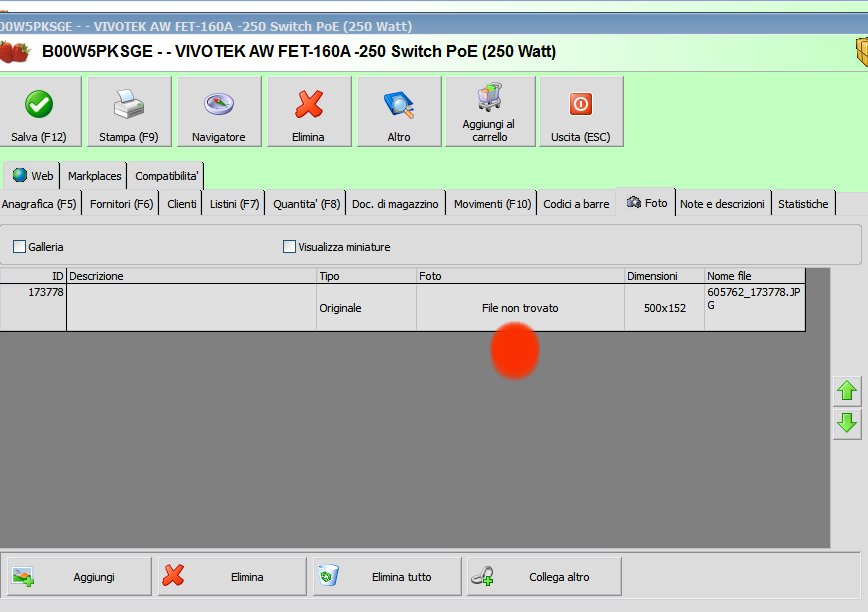Open the Web tab
Screen dimensions: 868x612
(x=32, y=176)
